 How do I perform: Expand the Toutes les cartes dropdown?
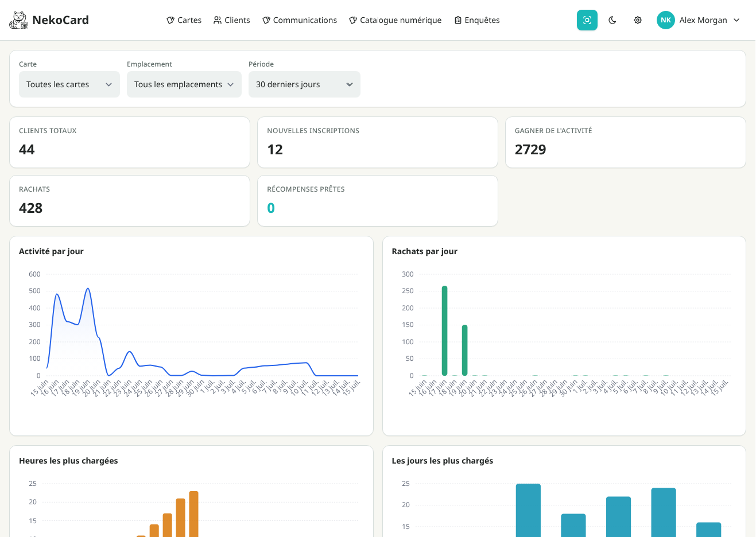tap(69, 84)
